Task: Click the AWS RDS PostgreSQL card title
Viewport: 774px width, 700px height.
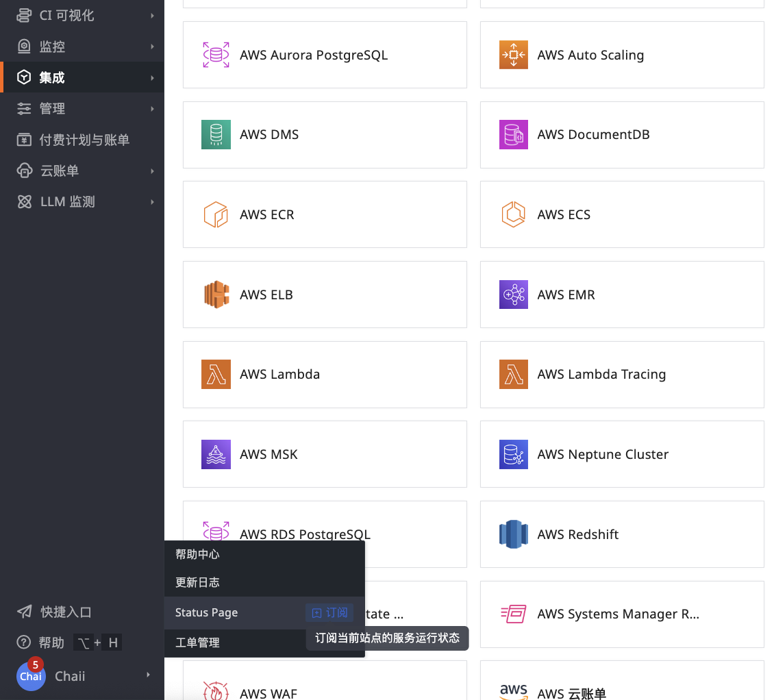Action: (x=305, y=534)
